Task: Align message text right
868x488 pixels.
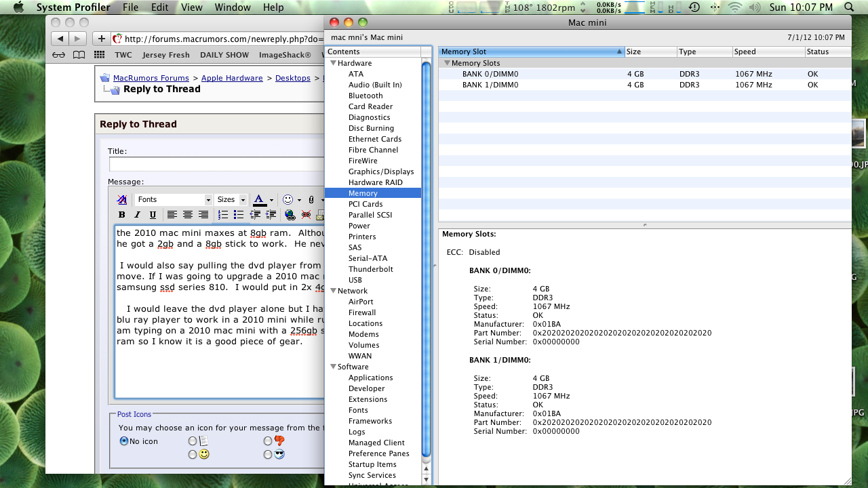Action: [203, 215]
